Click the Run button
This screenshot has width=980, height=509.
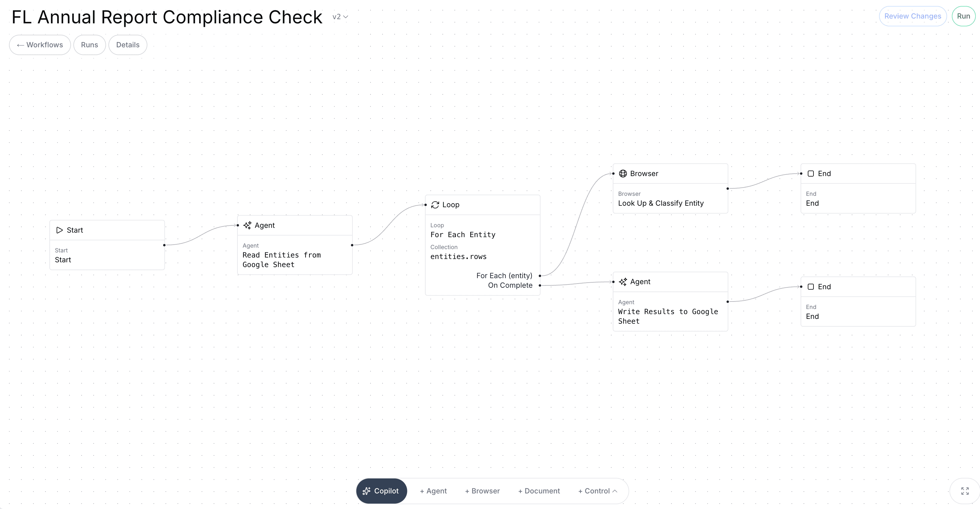[964, 16]
